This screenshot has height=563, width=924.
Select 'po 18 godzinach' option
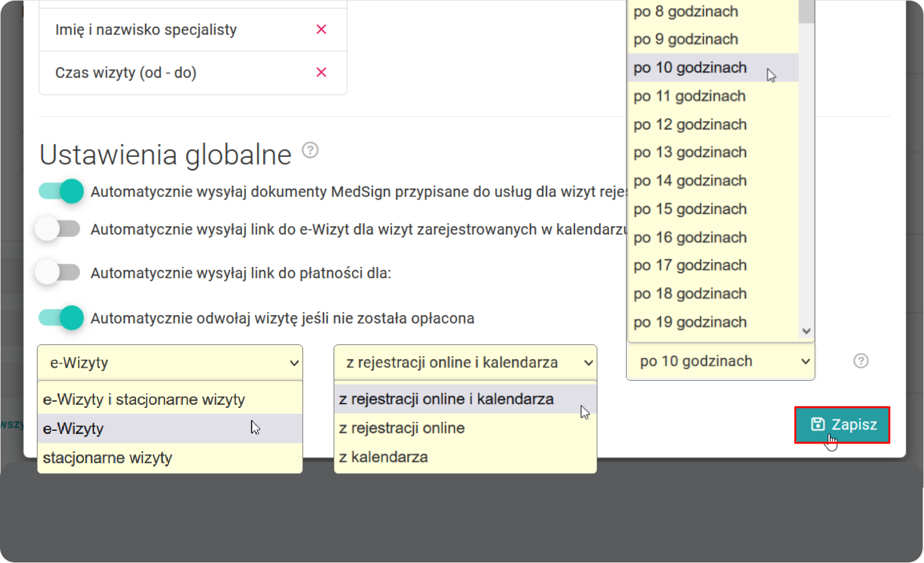pyautogui.click(x=713, y=294)
